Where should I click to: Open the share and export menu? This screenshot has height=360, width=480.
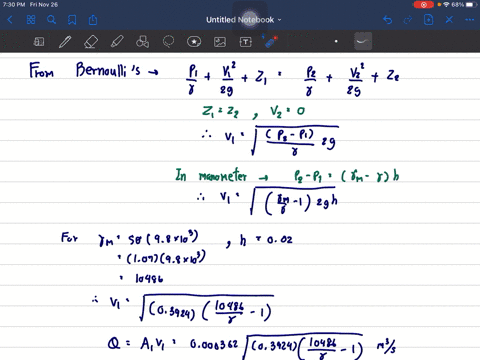tap(93, 20)
